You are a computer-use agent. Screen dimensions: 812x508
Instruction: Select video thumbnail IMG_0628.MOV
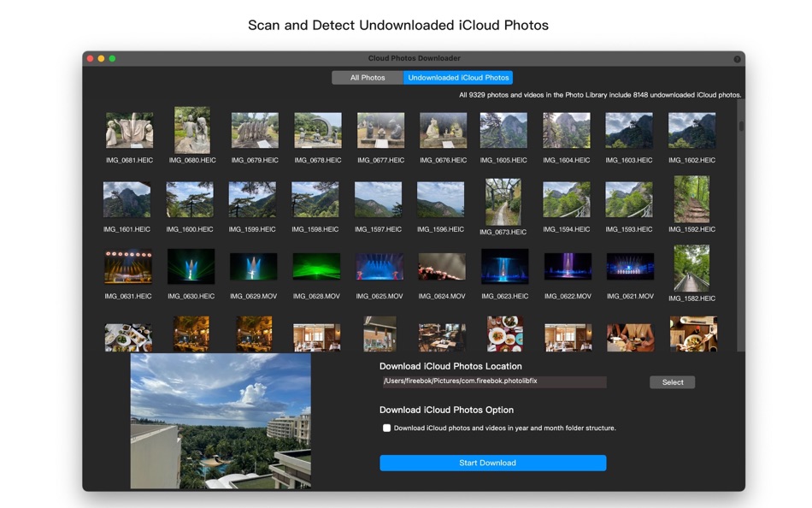316,267
